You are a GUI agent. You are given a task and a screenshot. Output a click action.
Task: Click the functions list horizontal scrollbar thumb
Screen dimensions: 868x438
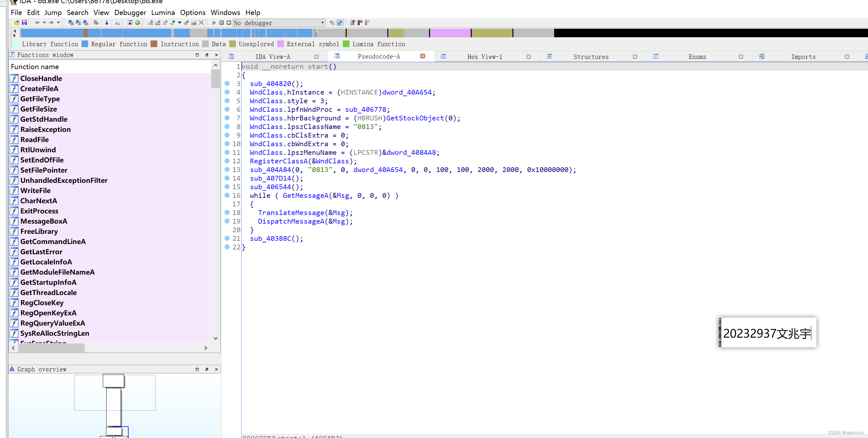51,348
